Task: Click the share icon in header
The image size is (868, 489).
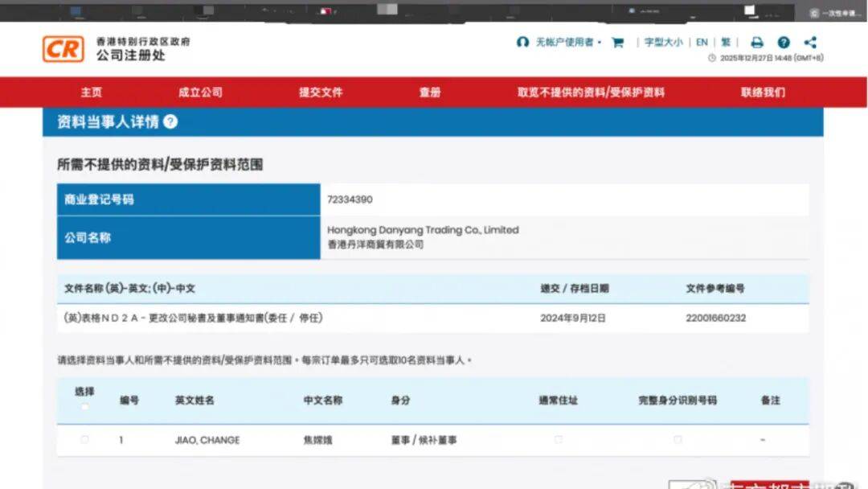Action: coord(810,43)
